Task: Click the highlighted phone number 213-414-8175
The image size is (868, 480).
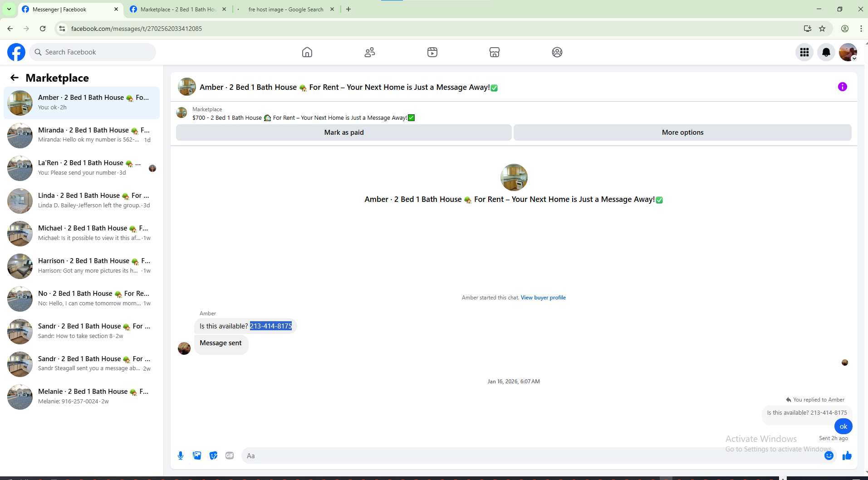Action: click(x=271, y=326)
